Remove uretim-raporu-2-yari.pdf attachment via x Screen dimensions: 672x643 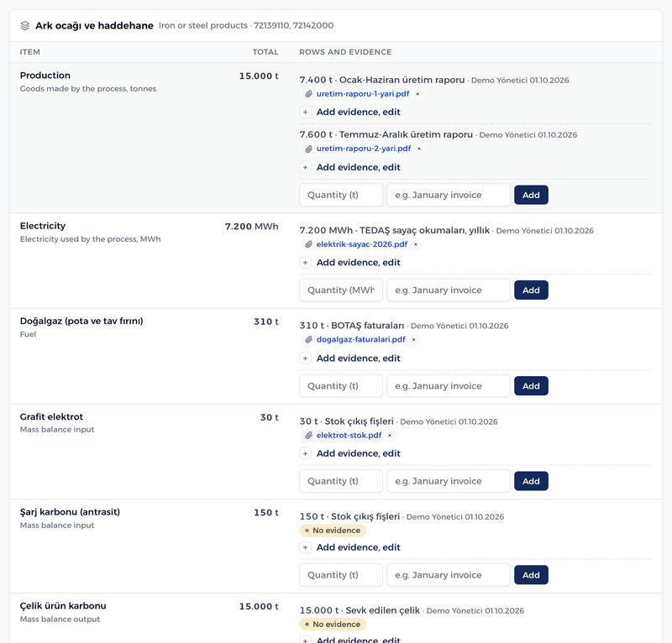point(419,149)
